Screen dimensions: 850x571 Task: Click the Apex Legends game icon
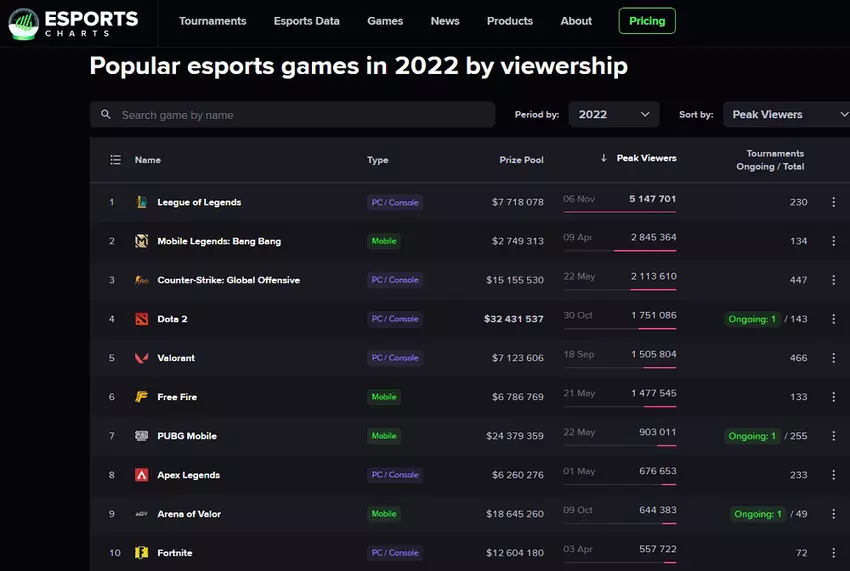point(141,475)
